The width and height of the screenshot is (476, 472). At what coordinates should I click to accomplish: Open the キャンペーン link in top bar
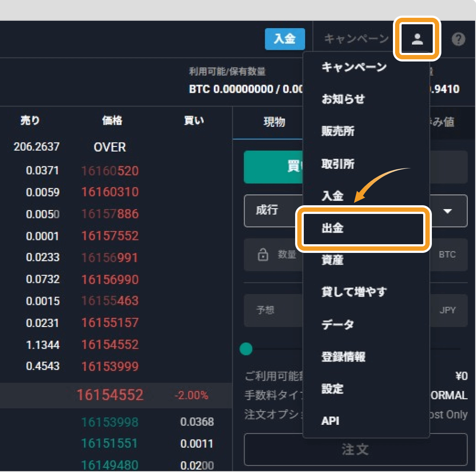(x=356, y=39)
